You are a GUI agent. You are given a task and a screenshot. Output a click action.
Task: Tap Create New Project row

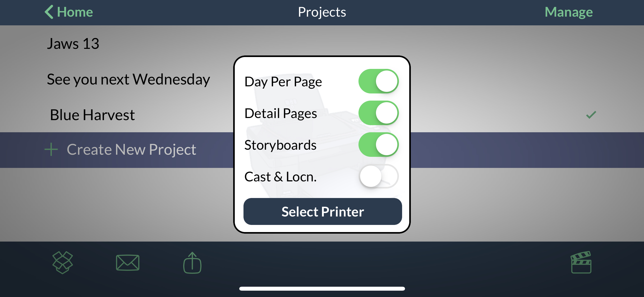pyautogui.click(x=131, y=150)
